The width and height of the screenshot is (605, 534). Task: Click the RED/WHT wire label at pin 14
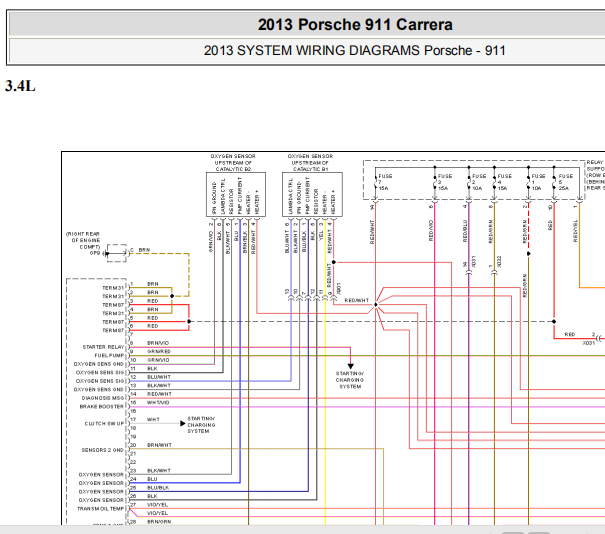[x=159, y=394]
